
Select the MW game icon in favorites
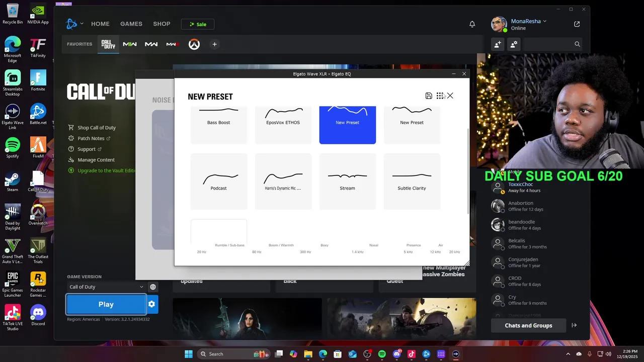click(151, 44)
